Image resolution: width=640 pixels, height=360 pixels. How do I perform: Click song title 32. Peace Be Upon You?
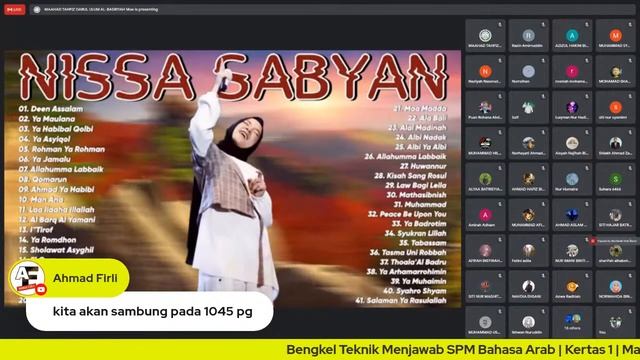click(407, 214)
